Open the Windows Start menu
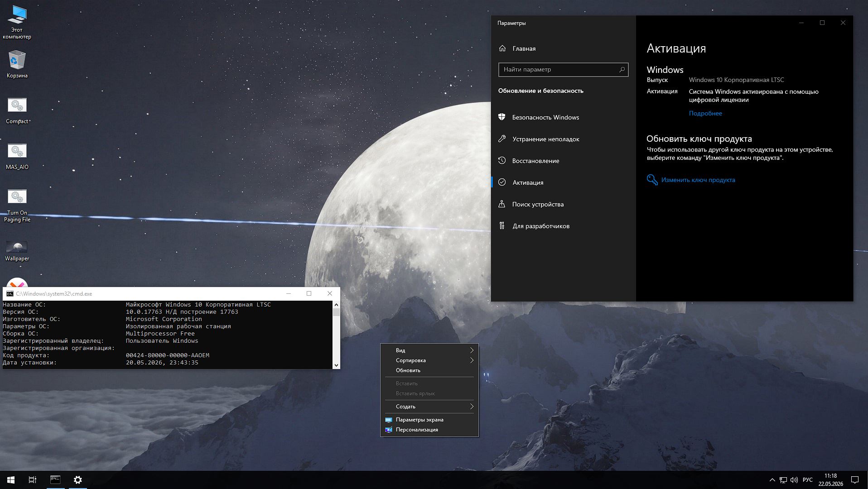This screenshot has height=489, width=868. 11,480
